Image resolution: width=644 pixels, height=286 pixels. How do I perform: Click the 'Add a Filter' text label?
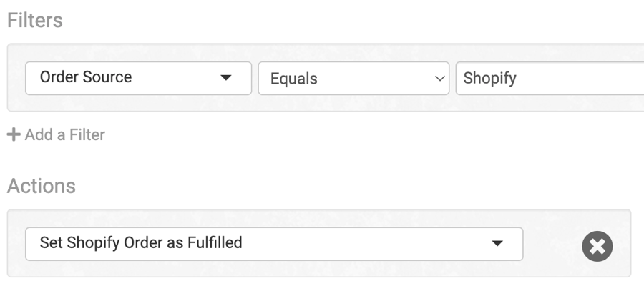(x=65, y=134)
